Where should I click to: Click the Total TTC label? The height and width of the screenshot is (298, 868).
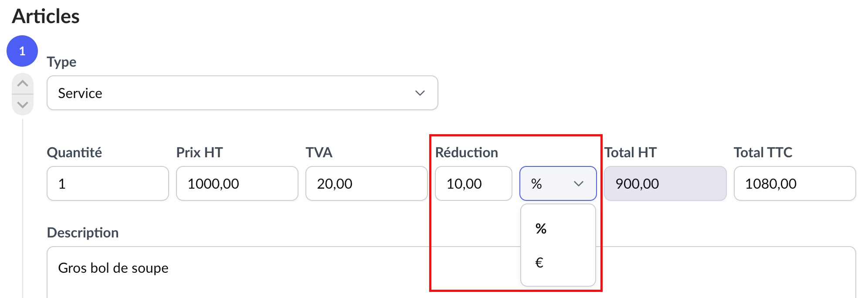(x=763, y=152)
